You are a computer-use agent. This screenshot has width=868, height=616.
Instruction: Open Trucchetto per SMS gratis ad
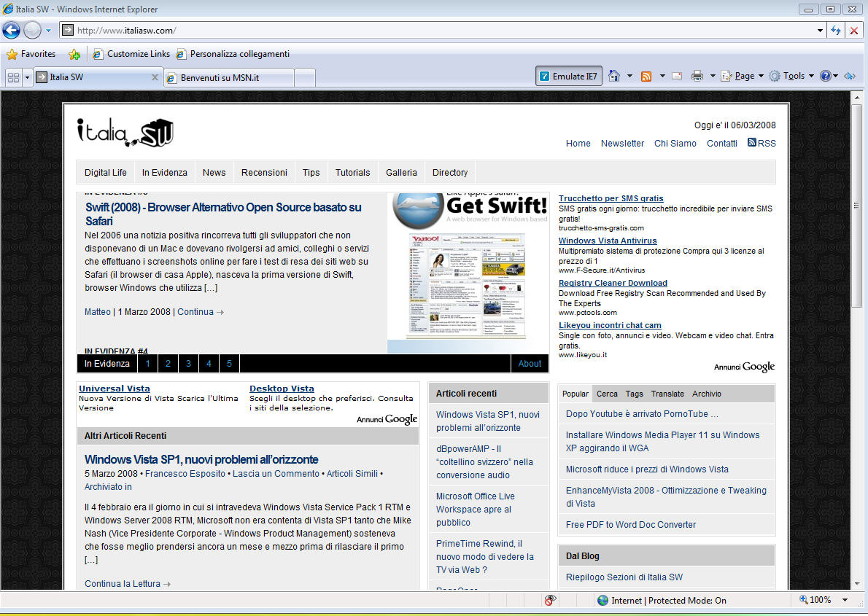(611, 198)
